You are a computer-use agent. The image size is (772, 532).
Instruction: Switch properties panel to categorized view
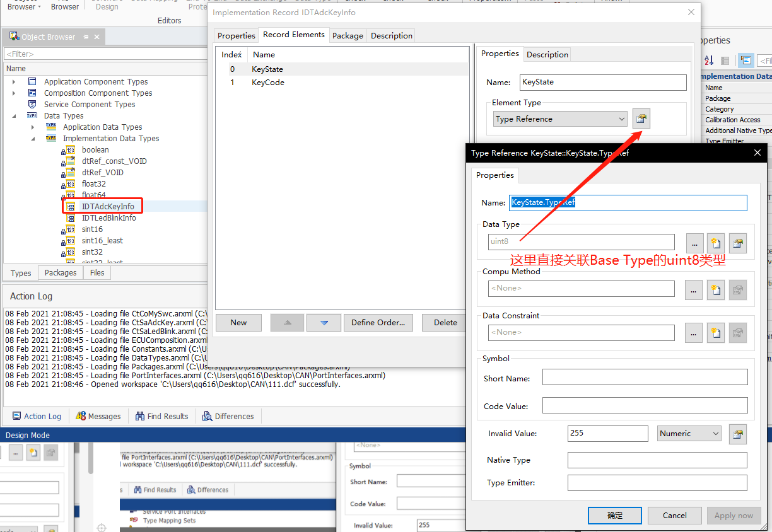[x=725, y=61]
